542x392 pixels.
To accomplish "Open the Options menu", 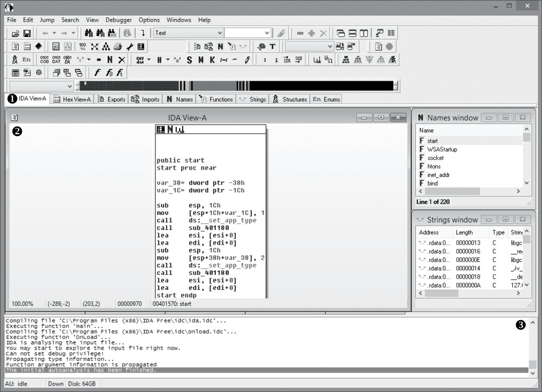I will (x=149, y=20).
